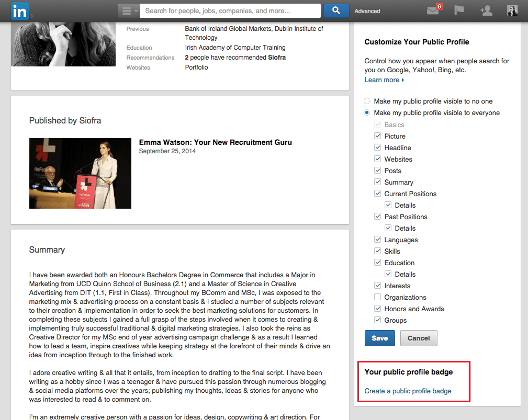
Task: Open the notifications flag icon
Action: coord(459,10)
